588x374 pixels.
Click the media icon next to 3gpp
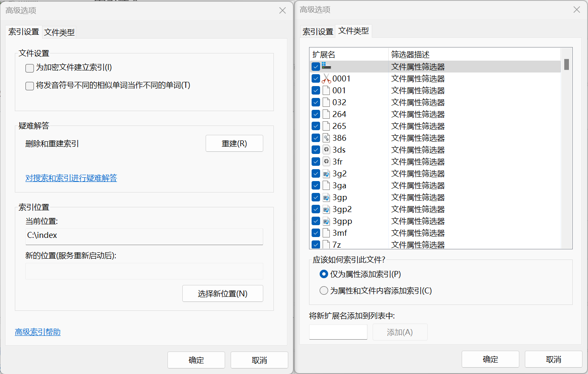click(326, 221)
